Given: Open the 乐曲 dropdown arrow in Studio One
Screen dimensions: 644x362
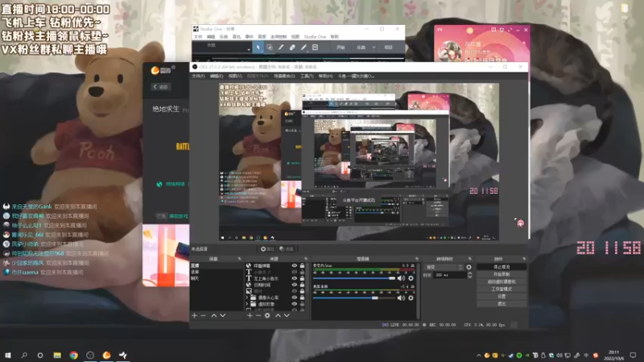Looking at the screenshot, I should [x=374, y=47].
